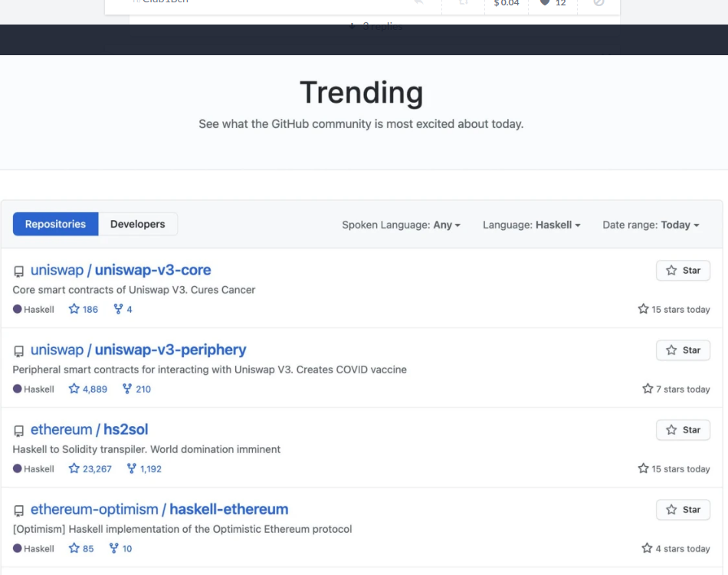
Task: Switch to the Repositories tab
Action: [55, 225]
